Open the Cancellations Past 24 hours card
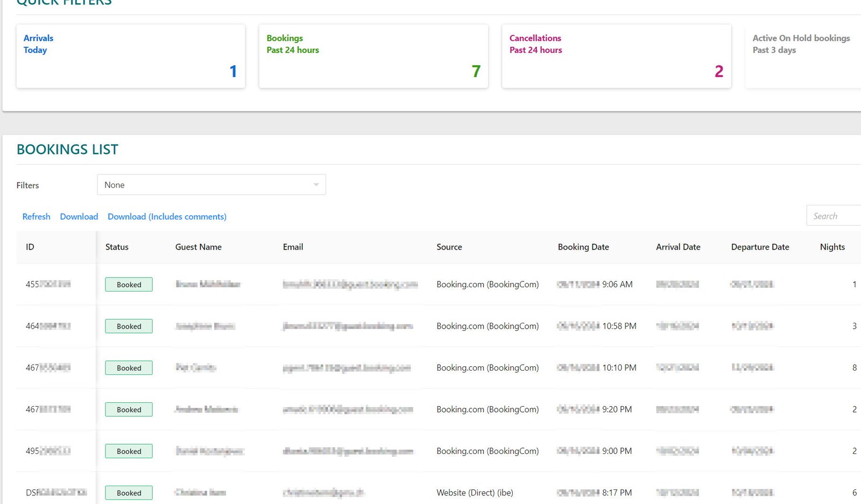Screen dimensions: 861x504 [x=616, y=56]
